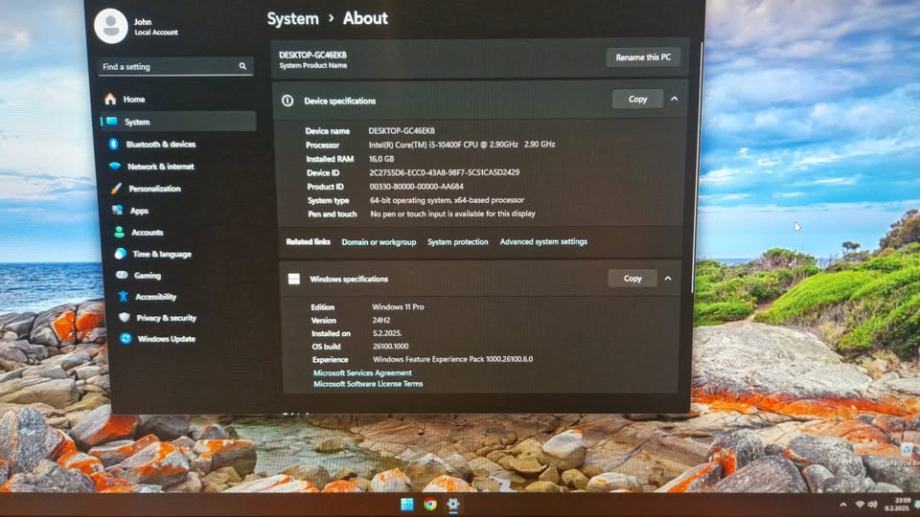Open Advanced system settings link
The height and width of the screenshot is (517, 920).
click(543, 242)
